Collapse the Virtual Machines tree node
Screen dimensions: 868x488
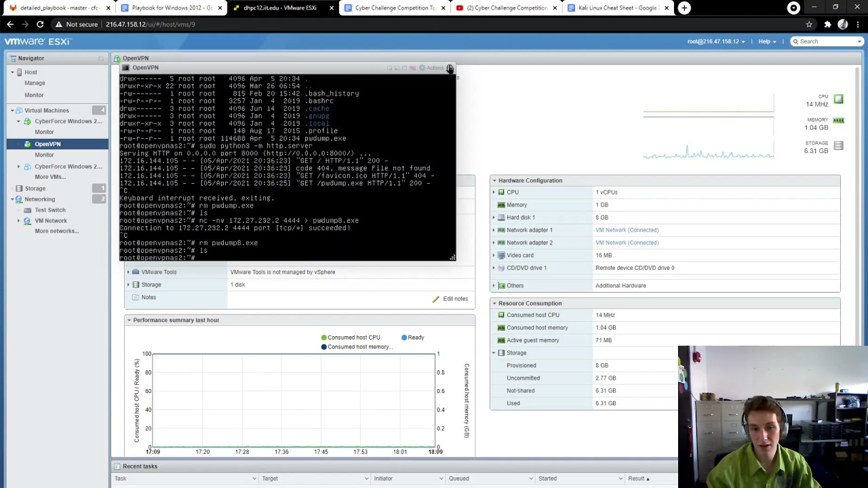pyautogui.click(x=12, y=110)
